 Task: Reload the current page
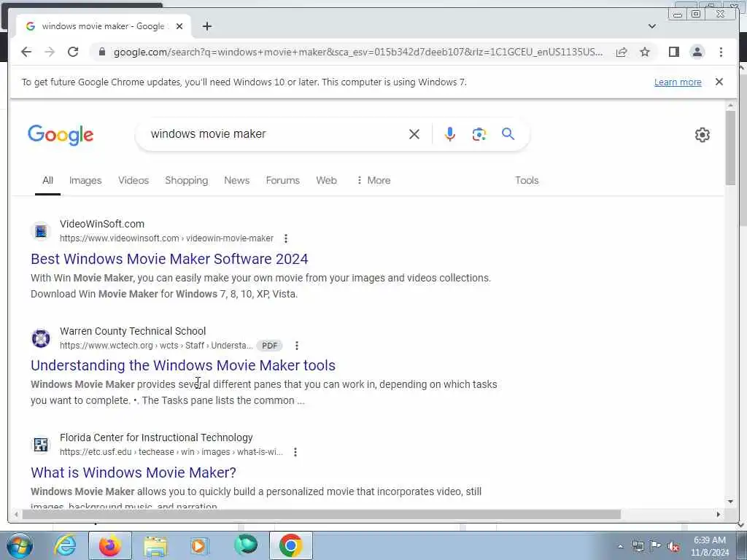click(x=73, y=52)
